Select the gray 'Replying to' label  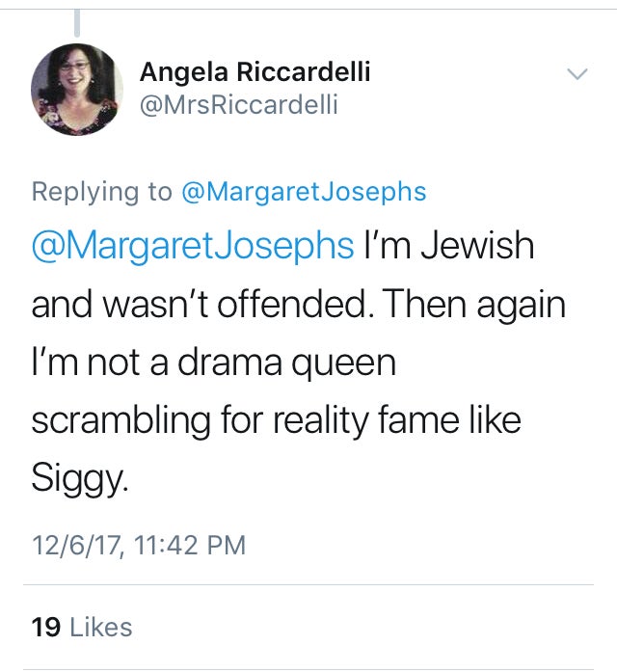tap(102, 192)
